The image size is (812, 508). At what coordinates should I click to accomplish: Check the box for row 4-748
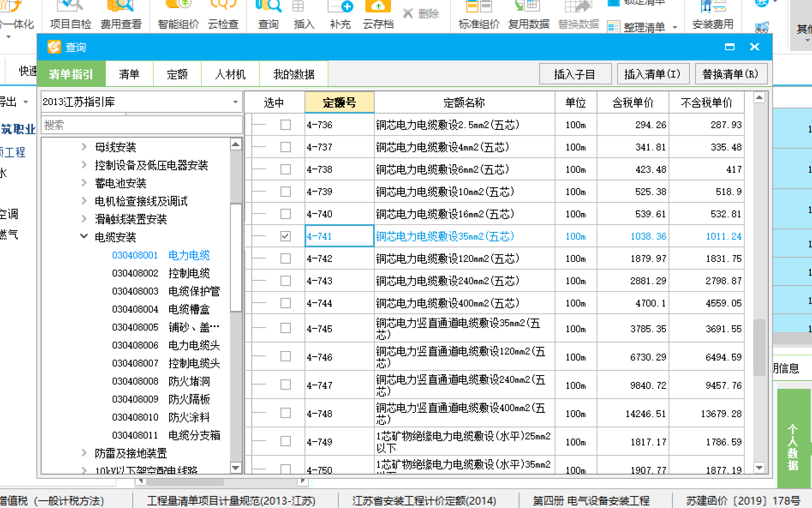pos(285,413)
